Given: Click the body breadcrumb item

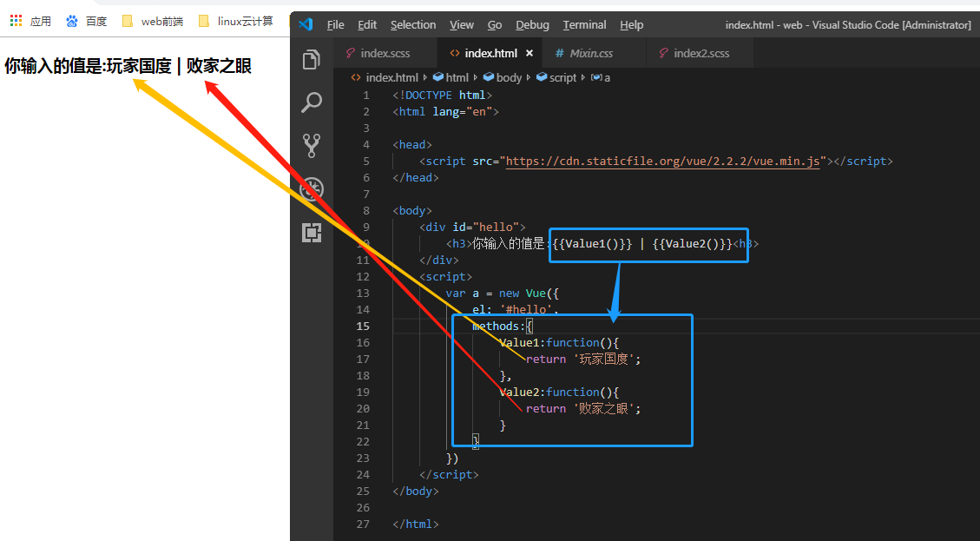Looking at the screenshot, I should [503, 77].
